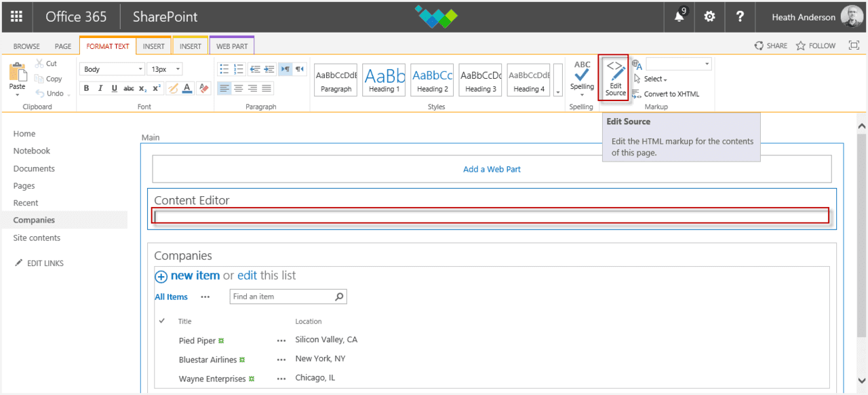Click the Paste clipboard icon
Image resolution: width=868 pixels, height=395 pixels.
coord(18,71)
